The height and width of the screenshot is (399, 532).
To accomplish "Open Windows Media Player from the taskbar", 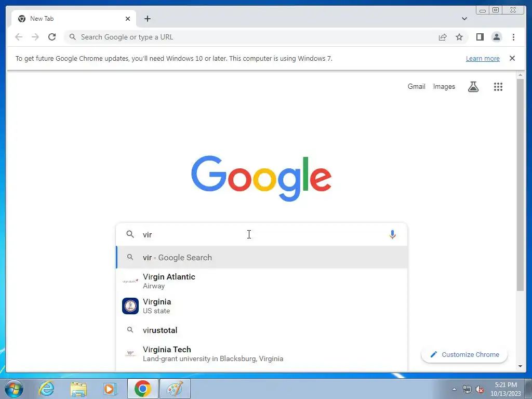I will pyautogui.click(x=110, y=389).
